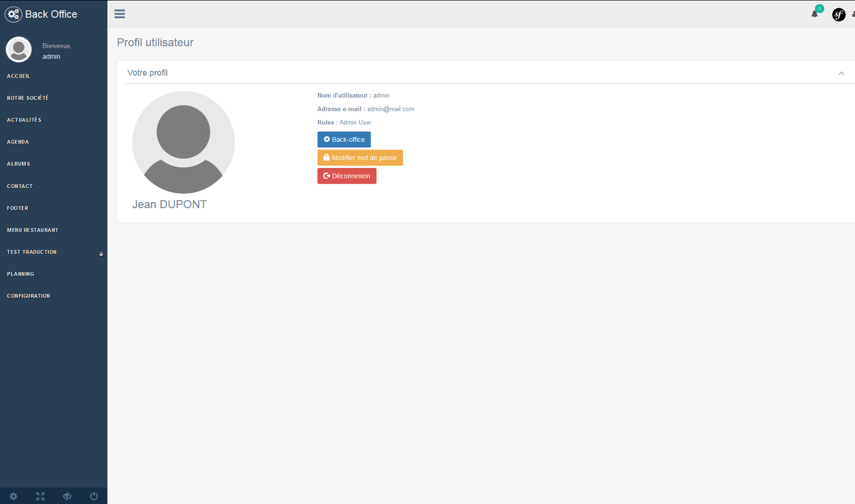Open the Accueil menu item
Image resolution: width=855 pixels, height=504 pixels.
pyautogui.click(x=19, y=76)
